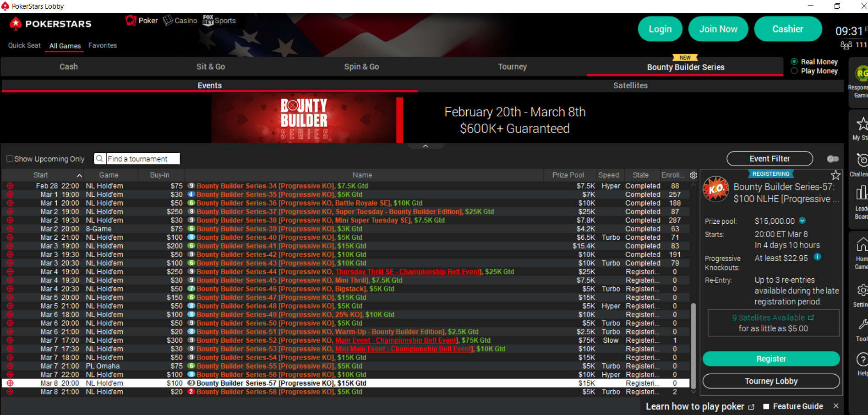This screenshot has height=415, width=868.
Task: Switch to the Events sub-tab
Action: (209, 86)
